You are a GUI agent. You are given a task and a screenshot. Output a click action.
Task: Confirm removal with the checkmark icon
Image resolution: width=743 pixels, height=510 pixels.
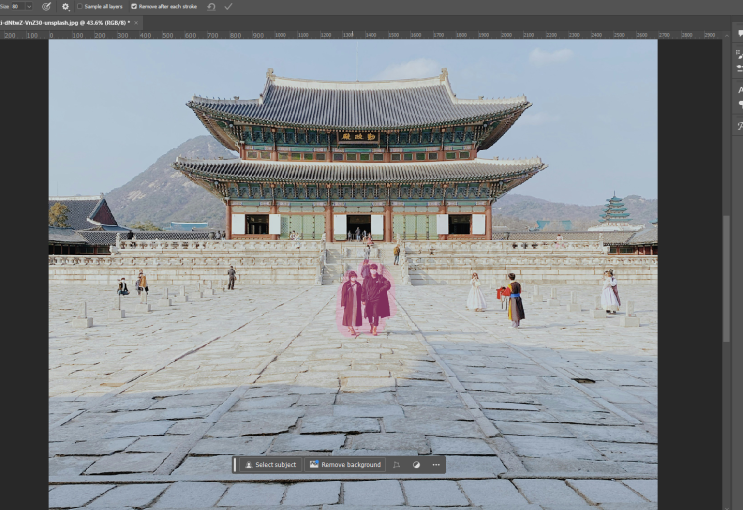click(x=228, y=7)
